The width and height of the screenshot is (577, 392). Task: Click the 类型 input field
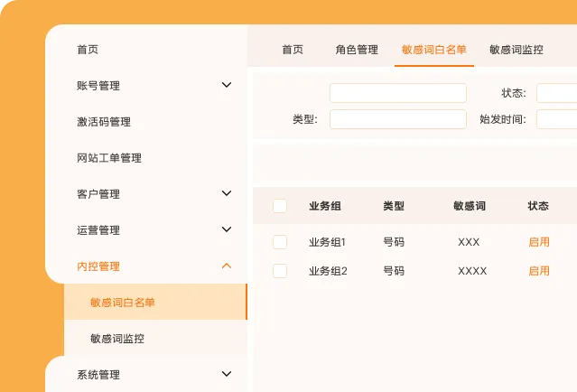[x=397, y=119]
